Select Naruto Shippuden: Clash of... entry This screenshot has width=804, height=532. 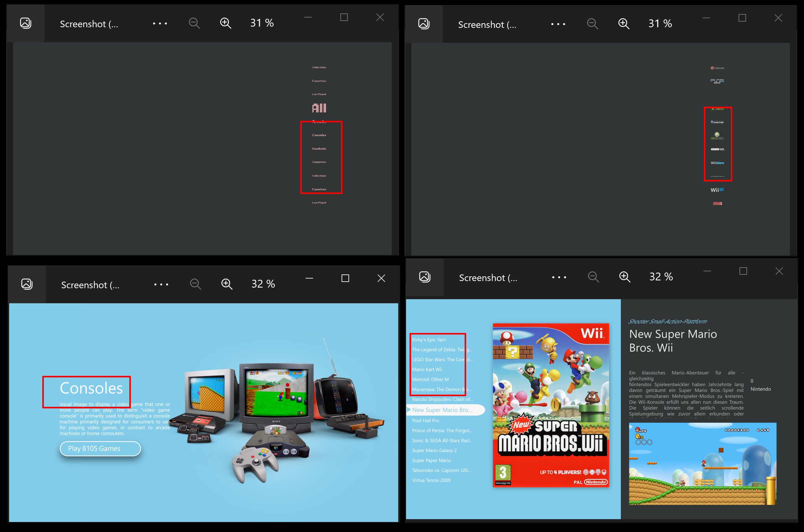tap(443, 399)
